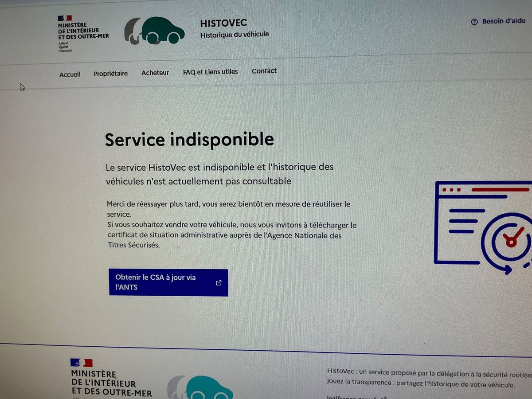Open the Propriétaire navigation item
532x399 pixels.
pyautogui.click(x=110, y=74)
